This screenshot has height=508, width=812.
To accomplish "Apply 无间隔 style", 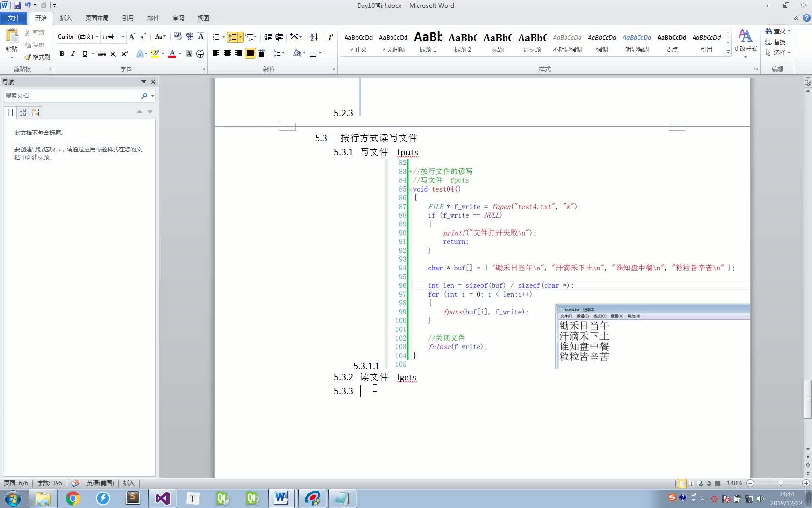I will pyautogui.click(x=393, y=43).
